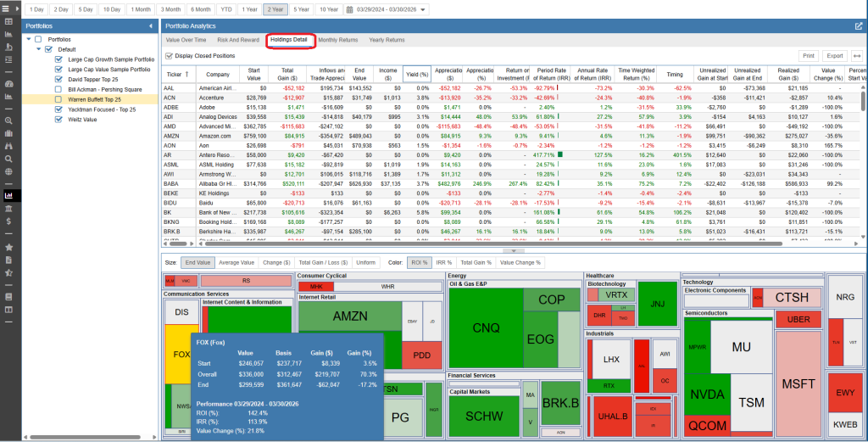This screenshot has height=442, width=868.
Task: Size treemap by Average Value
Action: click(236, 262)
